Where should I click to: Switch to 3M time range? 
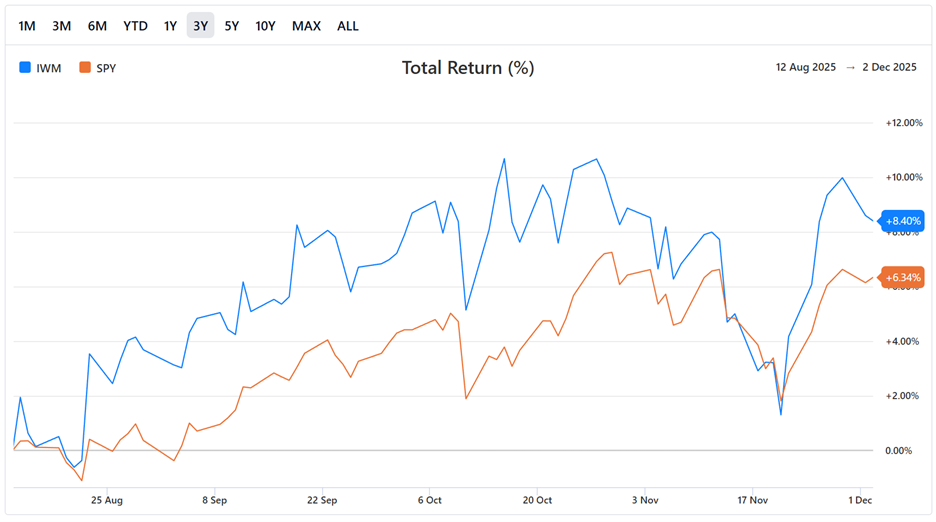coord(62,26)
